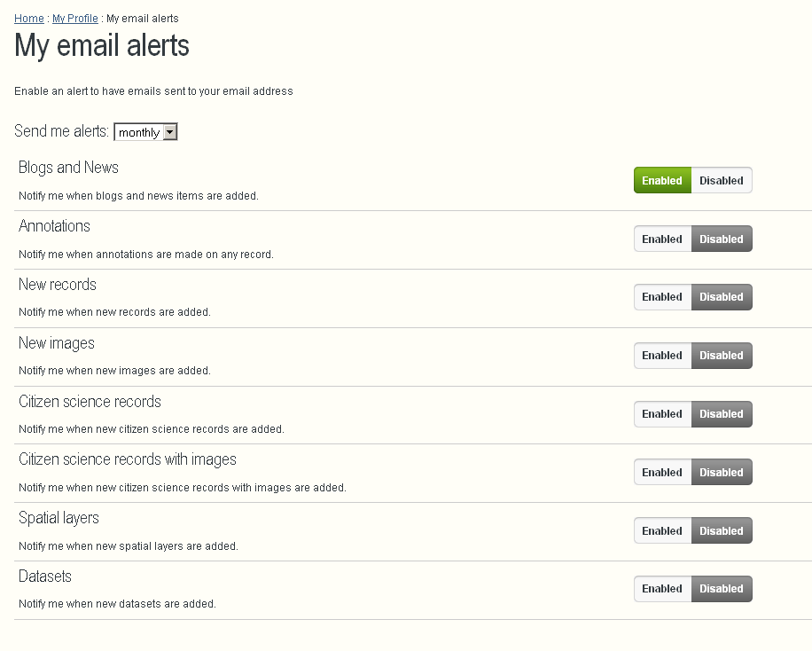Viewport: 812px width, 651px height.
Task: Enable the Annotations alert
Action: click(662, 239)
